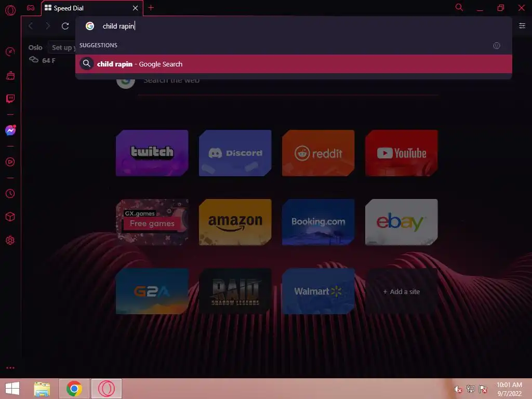The height and width of the screenshot is (399, 532).
Task: Reload the current page
Action: 65,26
